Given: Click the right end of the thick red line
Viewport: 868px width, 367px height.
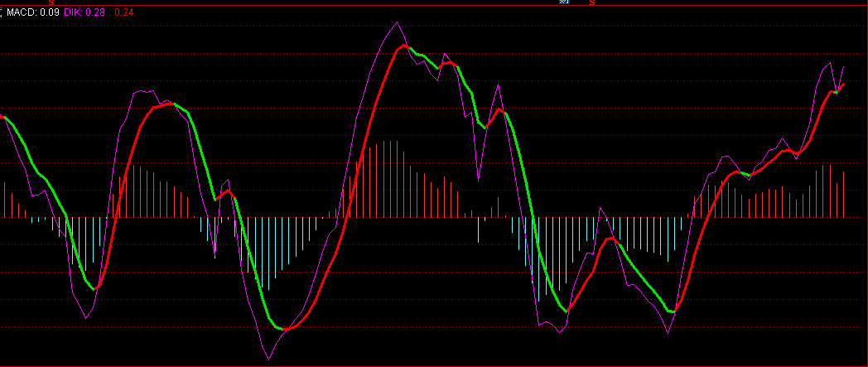Looking at the screenshot, I should point(843,84).
